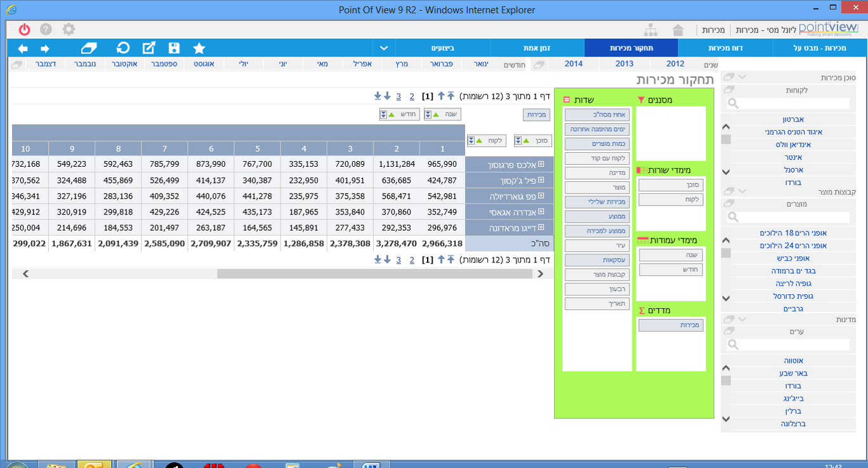Expand the פפ גוארדיולה row
This screenshot has height=468, width=868.
[541, 196]
